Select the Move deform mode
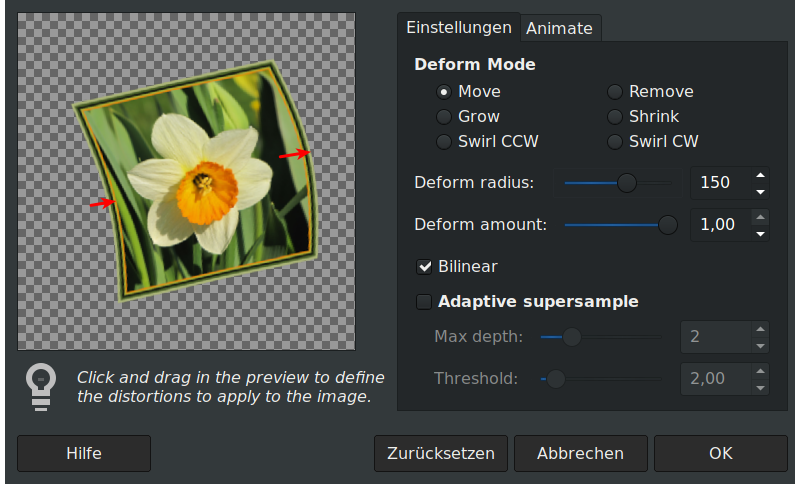This screenshot has height=484, width=795. [x=444, y=92]
